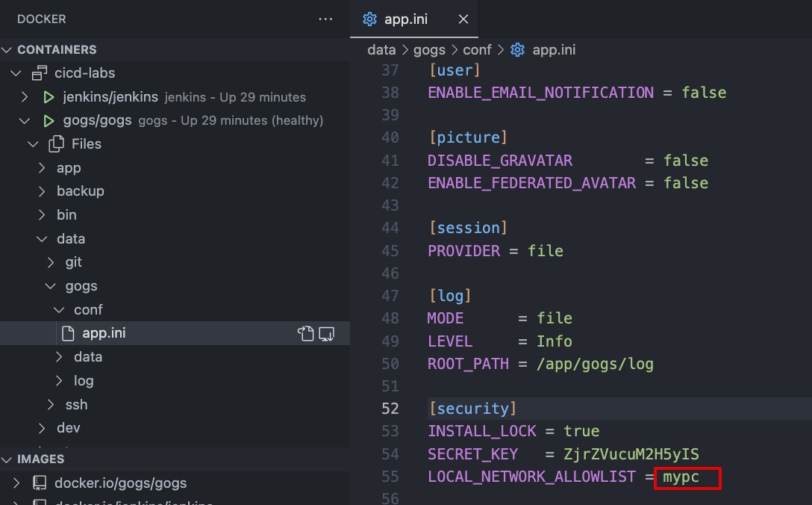Click ENABLE_EMAIL_NOTIFICATION on line 38

(540, 93)
